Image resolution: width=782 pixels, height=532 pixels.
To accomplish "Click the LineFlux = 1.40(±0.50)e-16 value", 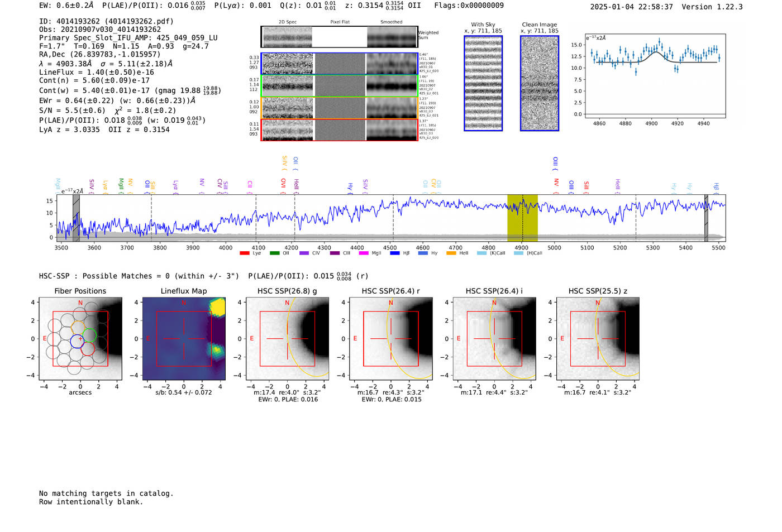I will click(x=97, y=72).
